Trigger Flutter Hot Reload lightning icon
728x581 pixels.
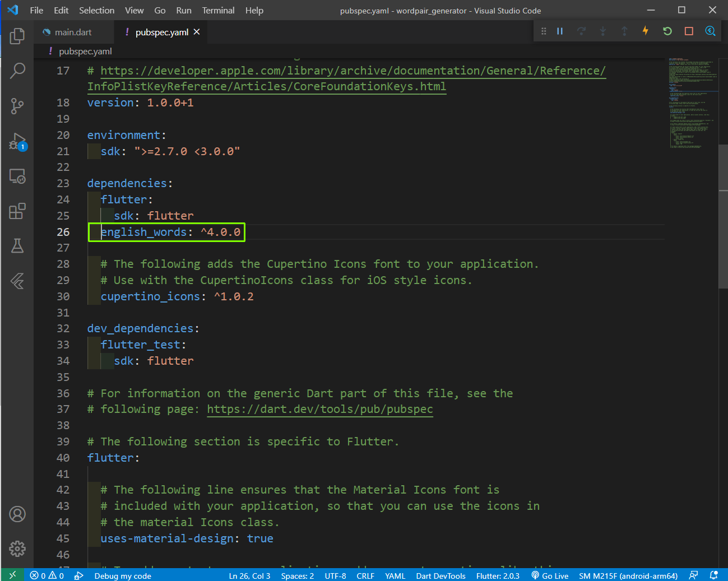646,31
